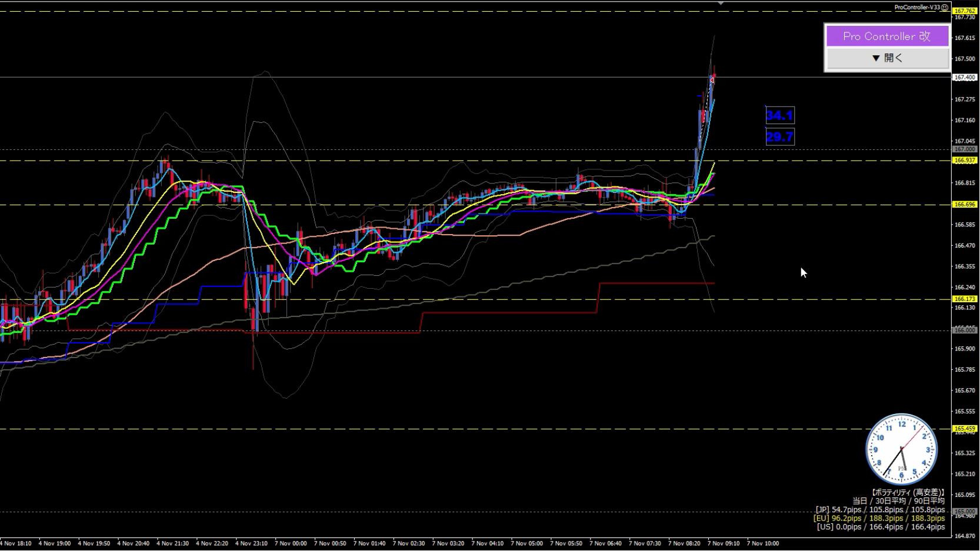This screenshot has height=551, width=980.
Task: Click the 7 Nov 09:10 time label
Action: point(724,543)
